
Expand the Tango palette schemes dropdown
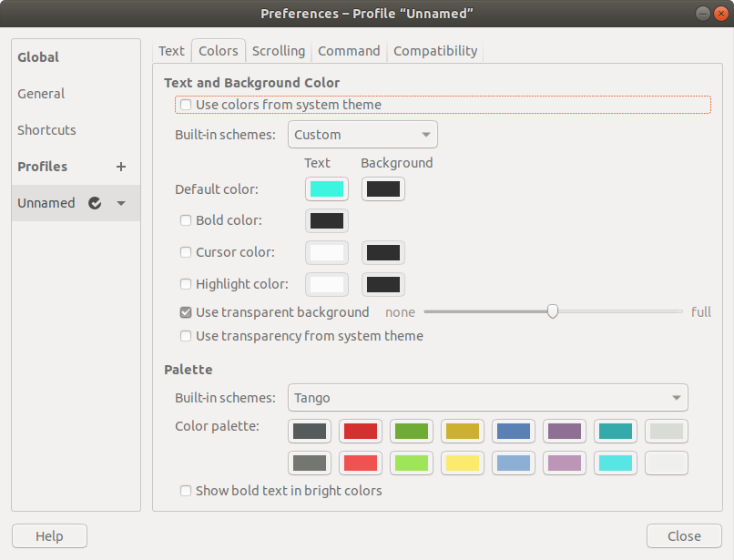487,398
